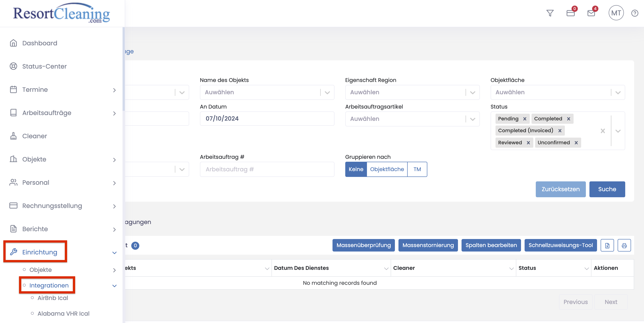
Task: Click the printer icon button
Action: (x=624, y=245)
